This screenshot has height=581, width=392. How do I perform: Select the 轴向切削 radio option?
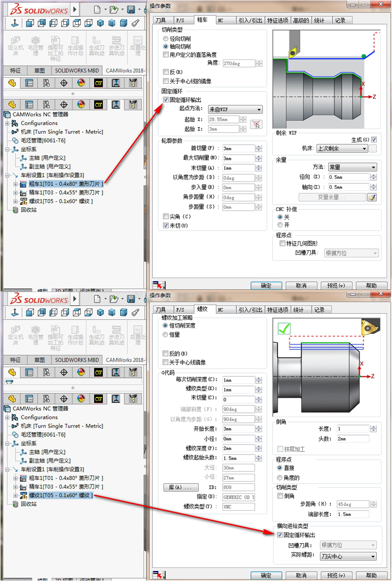(x=165, y=46)
